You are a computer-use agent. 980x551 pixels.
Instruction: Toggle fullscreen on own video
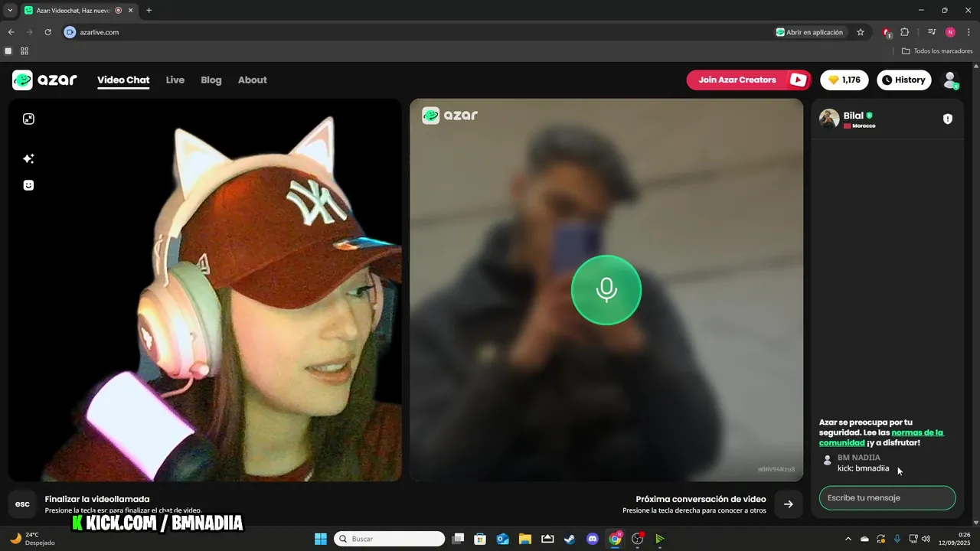tap(28, 119)
